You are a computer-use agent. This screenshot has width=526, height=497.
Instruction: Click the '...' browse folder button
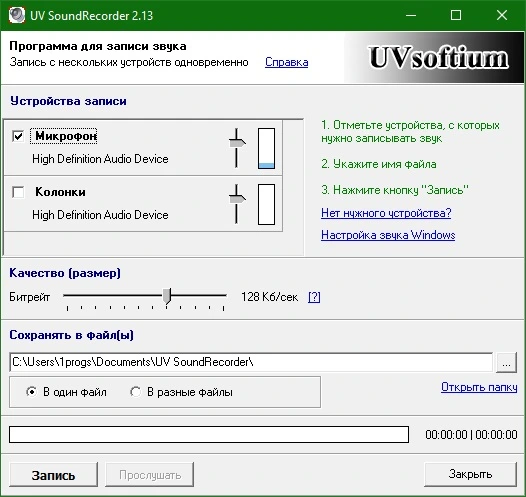click(506, 362)
